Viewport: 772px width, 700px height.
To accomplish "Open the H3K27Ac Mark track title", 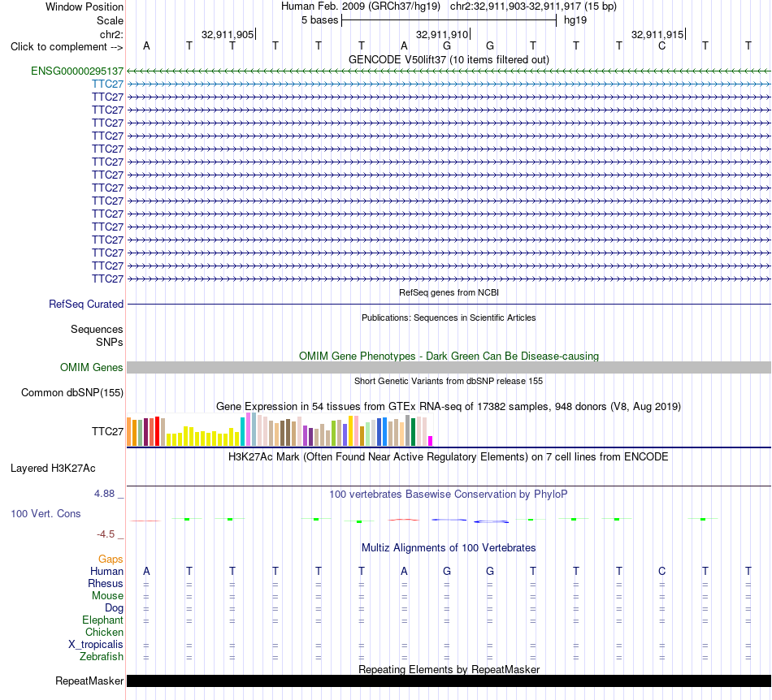I will pyautogui.click(x=449, y=456).
